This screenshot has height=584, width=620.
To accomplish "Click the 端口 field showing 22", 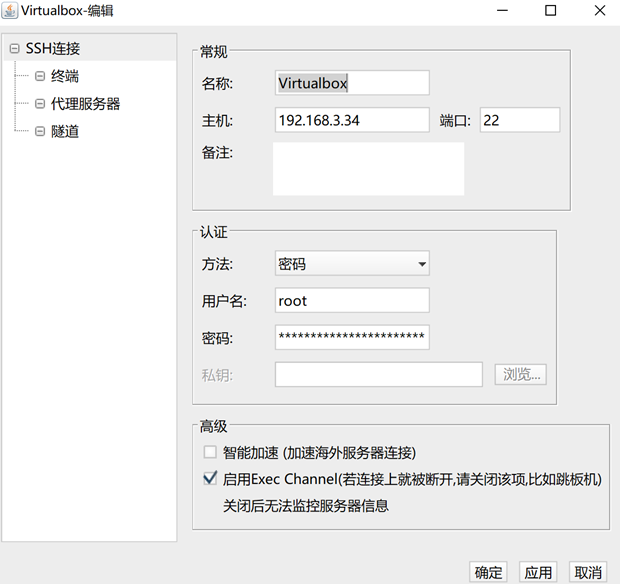I will [519, 121].
